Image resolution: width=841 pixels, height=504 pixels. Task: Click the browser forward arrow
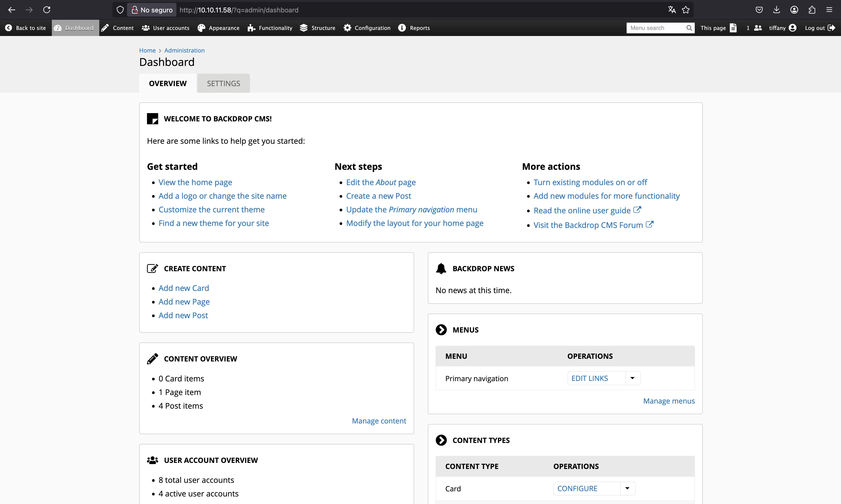[29, 10]
